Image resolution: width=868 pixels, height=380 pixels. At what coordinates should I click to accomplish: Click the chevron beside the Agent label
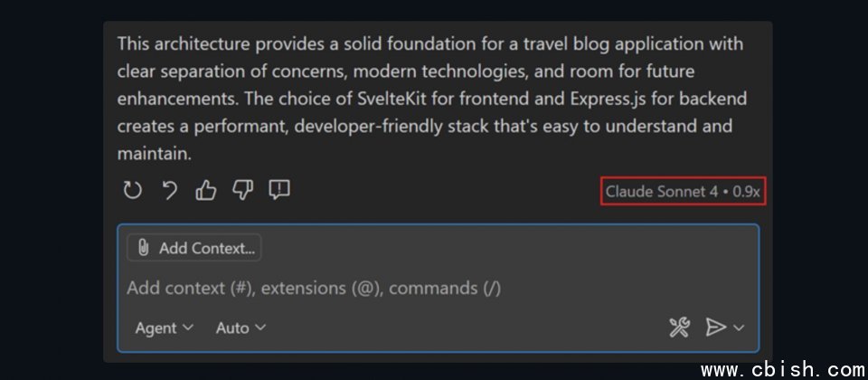(188, 328)
